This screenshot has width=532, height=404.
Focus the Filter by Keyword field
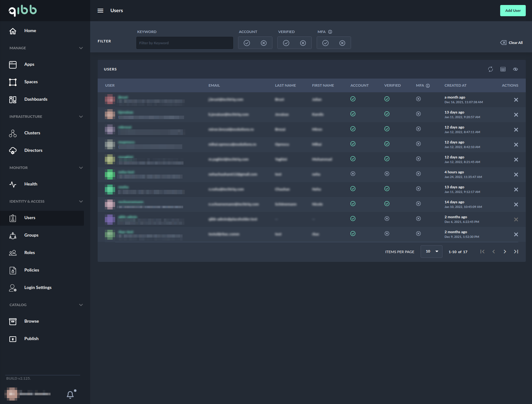pos(184,43)
